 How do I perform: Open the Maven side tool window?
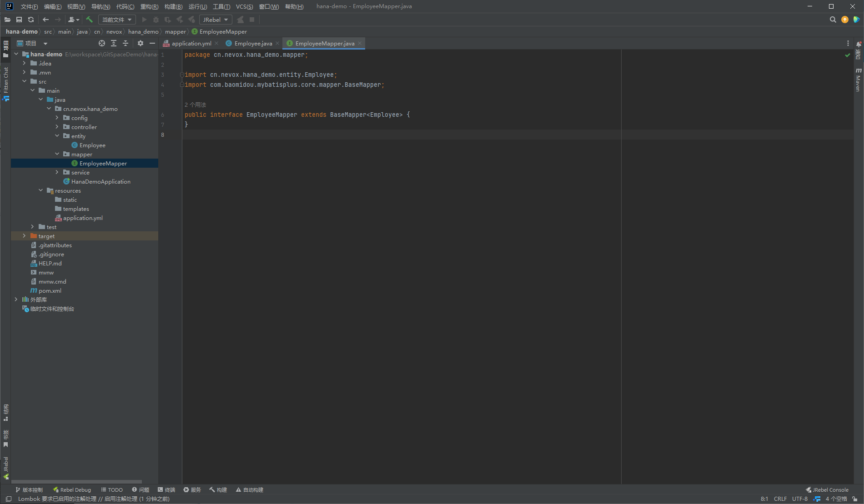pos(858,80)
